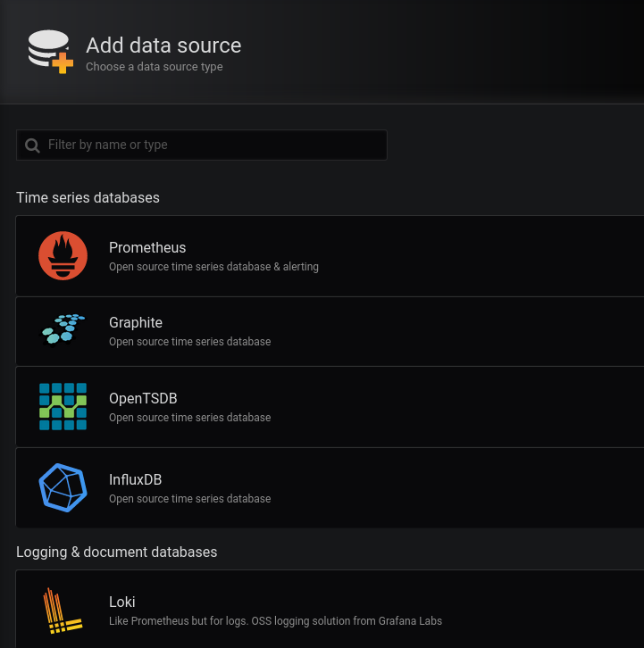
Task: Click 'Open source time series database & alerting' text
Action: coord(213,267)
